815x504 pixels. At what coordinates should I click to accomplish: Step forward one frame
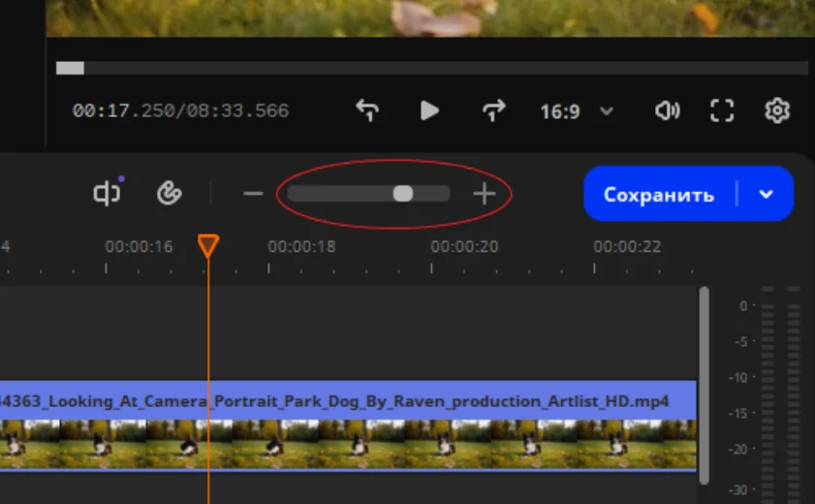[493, 110]
